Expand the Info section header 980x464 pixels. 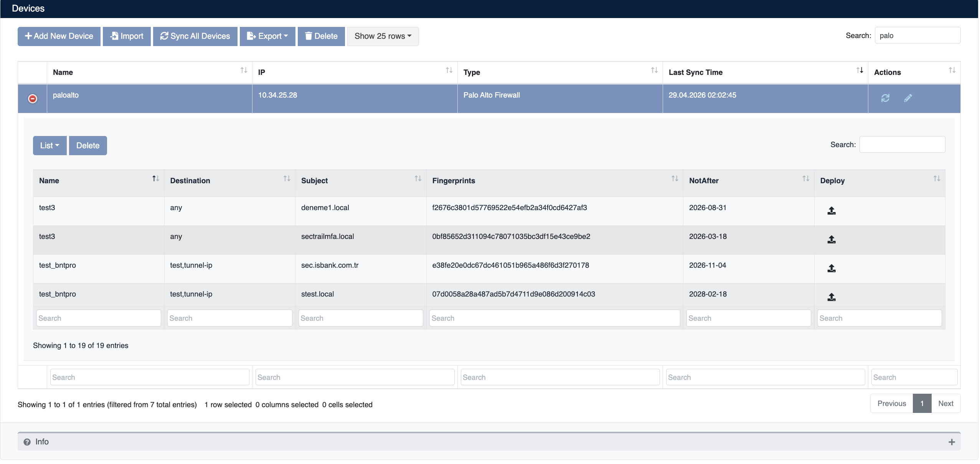[489, 442]
